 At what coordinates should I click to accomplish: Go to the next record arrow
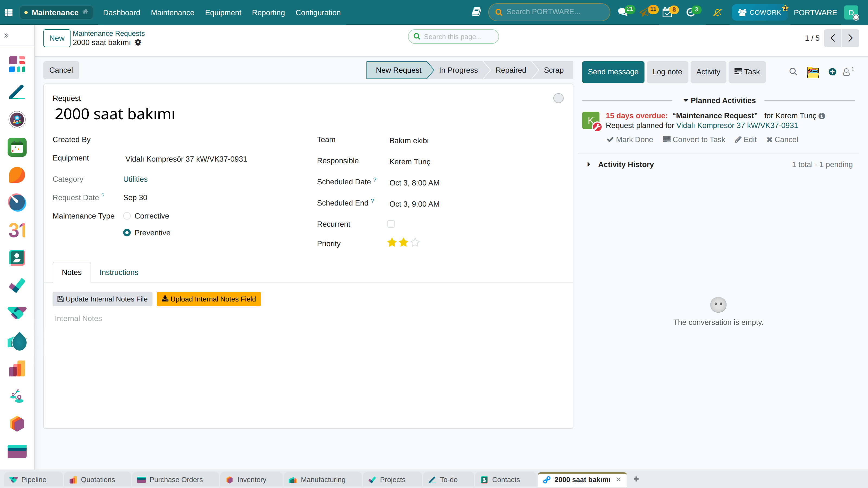[850, 38]
